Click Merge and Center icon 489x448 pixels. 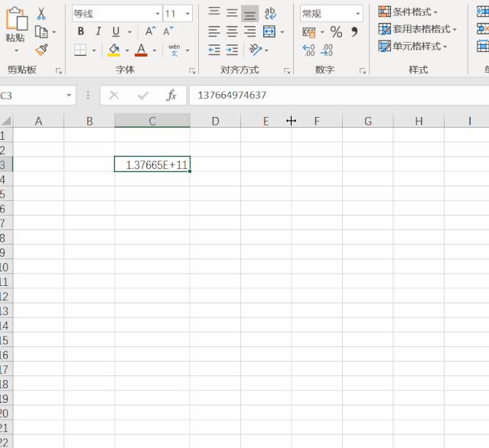tap(269, 31)
